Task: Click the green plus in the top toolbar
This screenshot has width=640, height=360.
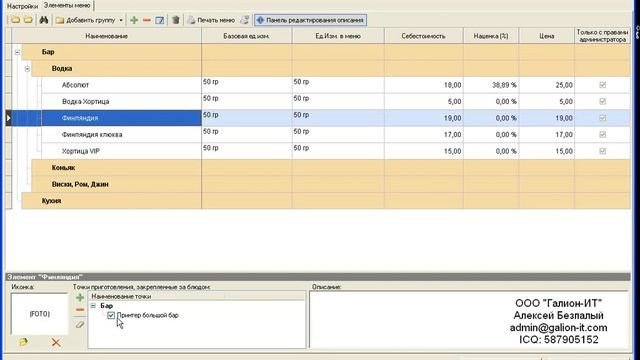Action: point(134,20)
